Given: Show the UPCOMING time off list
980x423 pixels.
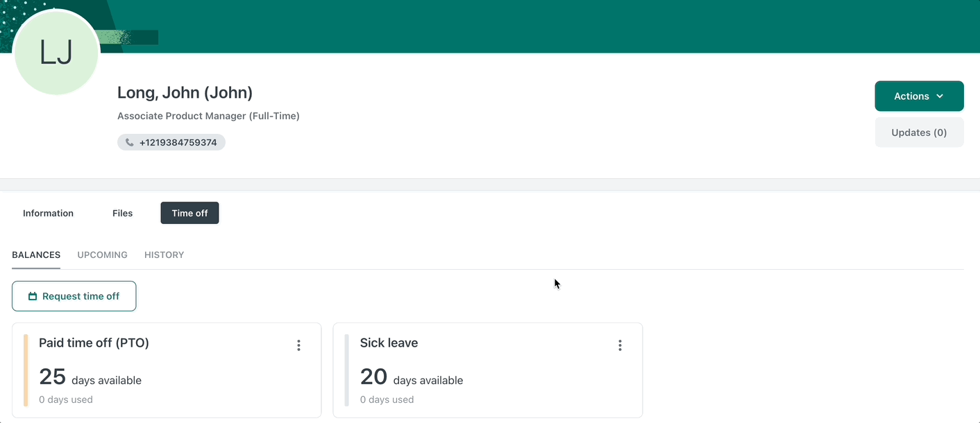Looking at the screenshot, I should coord(102,255).
